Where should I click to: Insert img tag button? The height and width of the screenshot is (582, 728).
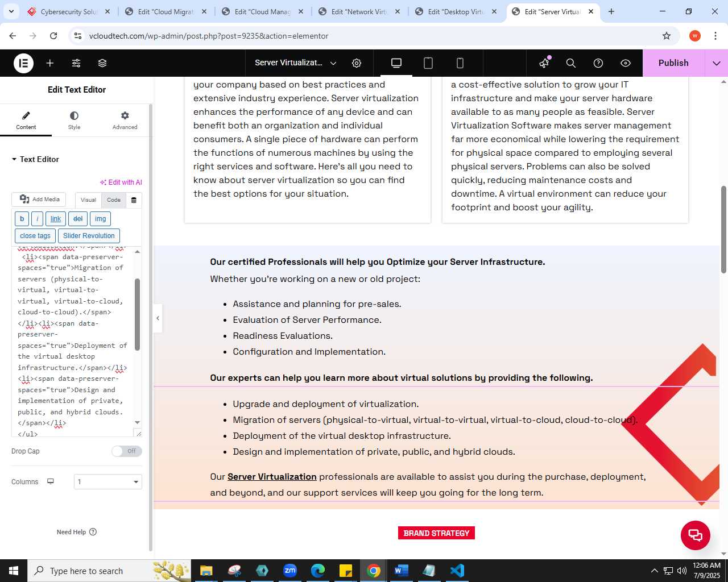point(100,219)
